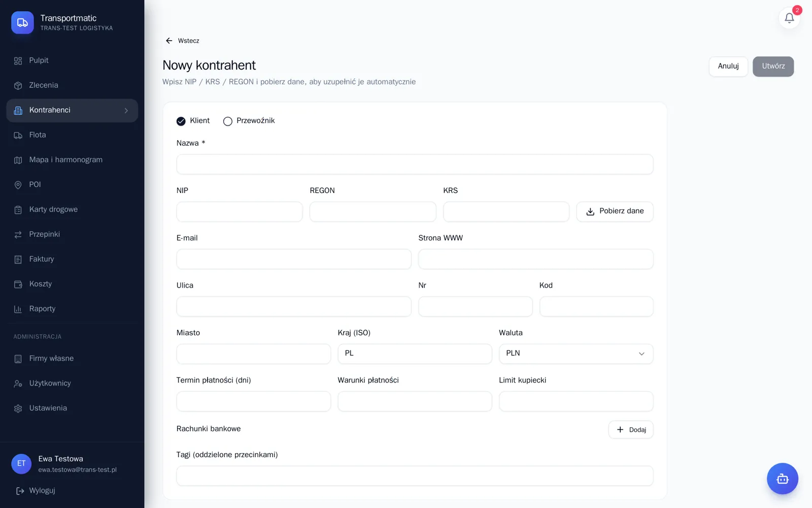Log out with Wyloguj
This screenshot has height=508, width=812.
pos(36,491)
